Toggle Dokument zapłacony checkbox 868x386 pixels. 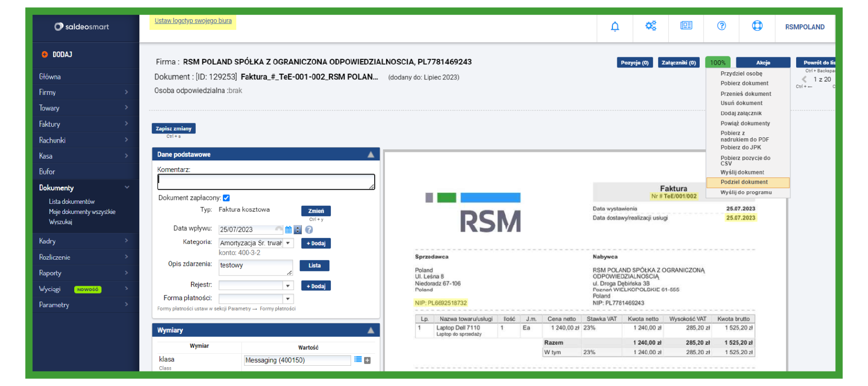226,198
